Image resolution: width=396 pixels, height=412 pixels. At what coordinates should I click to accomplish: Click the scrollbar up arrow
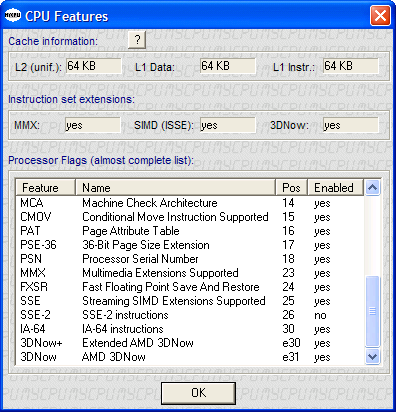click(372, 188)
